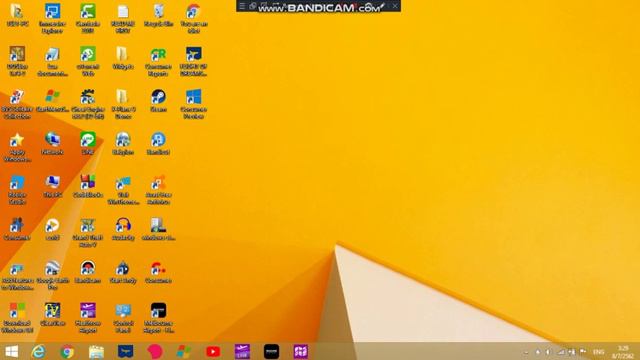Launch the LINE messenger desktop shortcut
640x360 pixels.
pos(88,140)
